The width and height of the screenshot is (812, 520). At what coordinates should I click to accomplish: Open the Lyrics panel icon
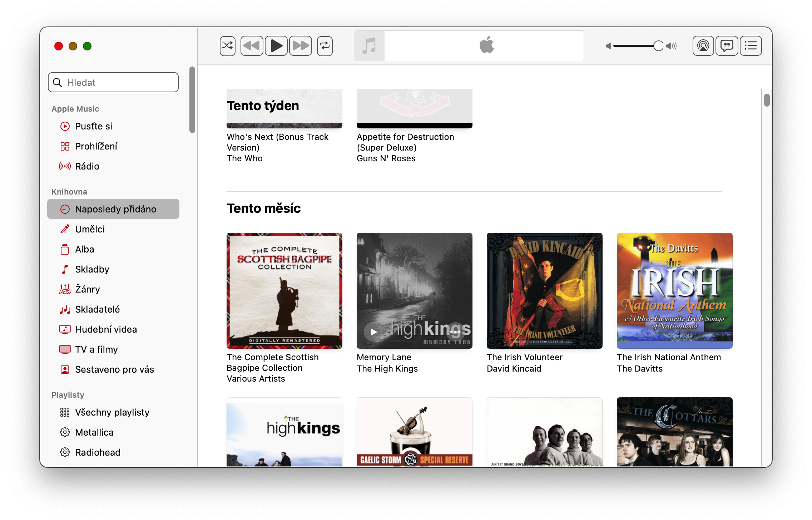tap(727, 45)
